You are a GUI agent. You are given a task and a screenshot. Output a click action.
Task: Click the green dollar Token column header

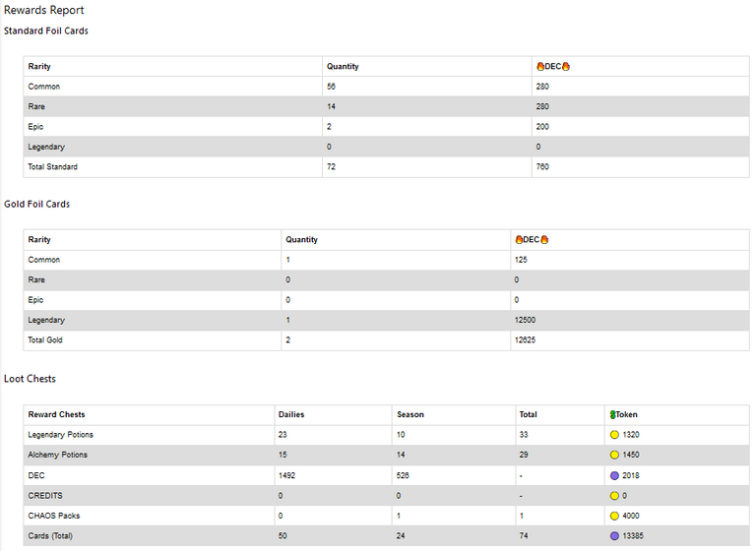(623, 414)
